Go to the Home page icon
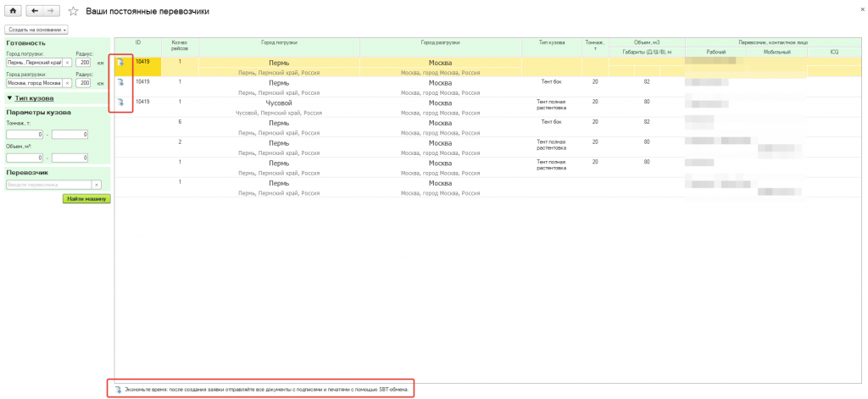Image resolution: width=868 pixels, height=399 pixels. 12,11
